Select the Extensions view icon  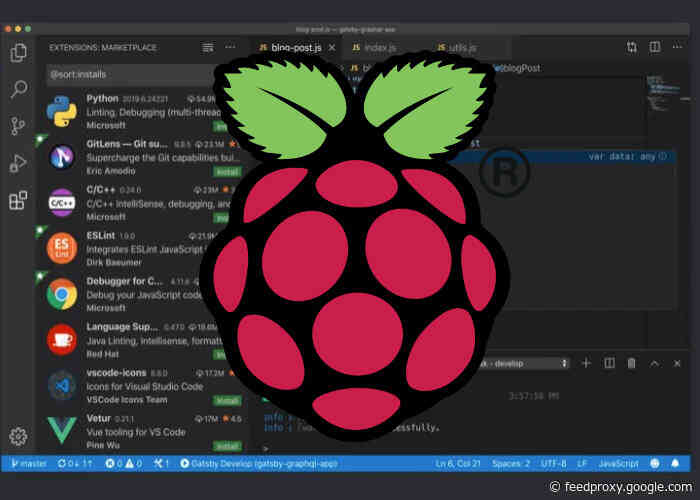coord(18,200)
